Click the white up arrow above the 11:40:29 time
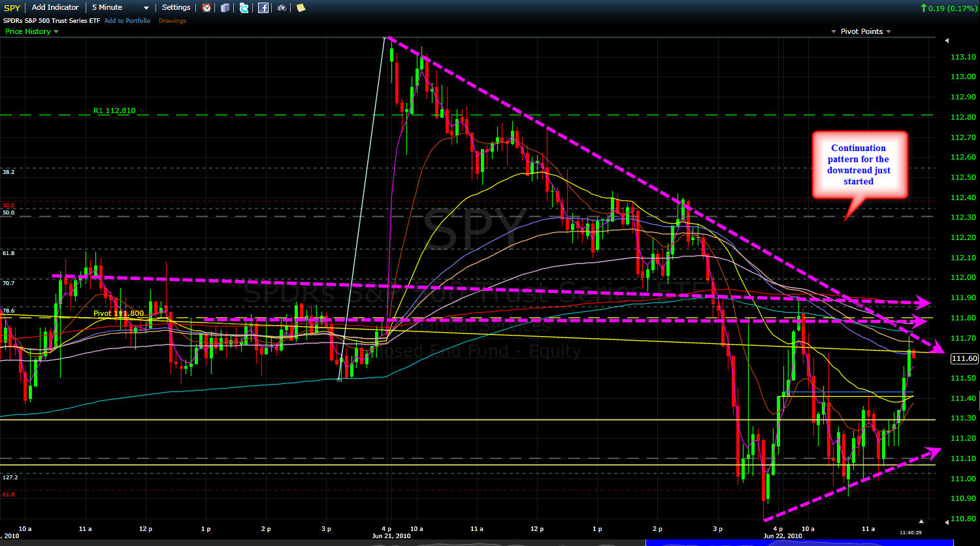Image resolution: width=980 pixels, height=546 pixels. point(922,521)
